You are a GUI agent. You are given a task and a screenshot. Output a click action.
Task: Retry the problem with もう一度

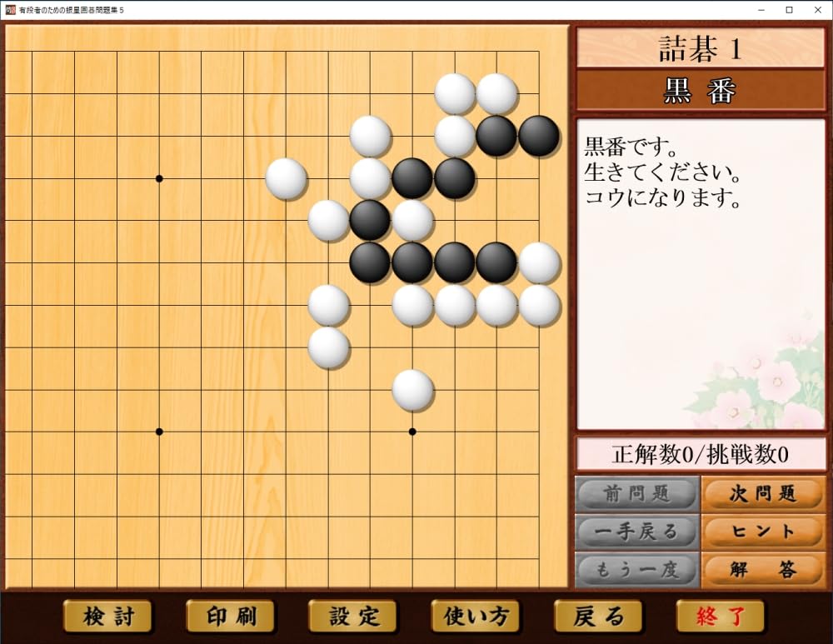[637, 570]
